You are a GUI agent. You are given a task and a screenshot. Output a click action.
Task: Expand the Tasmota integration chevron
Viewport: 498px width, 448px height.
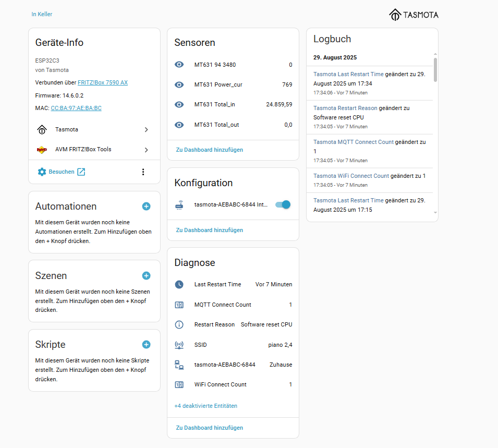click(x=146, y=129)
